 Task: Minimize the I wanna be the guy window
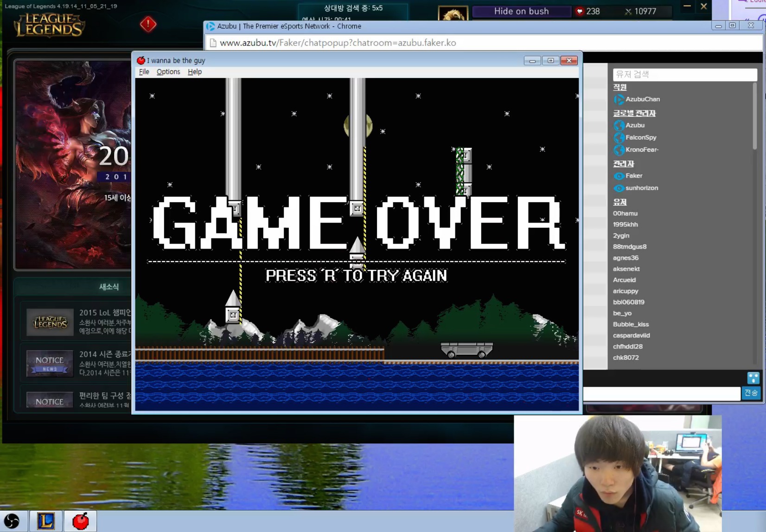[x=532, y=61]
